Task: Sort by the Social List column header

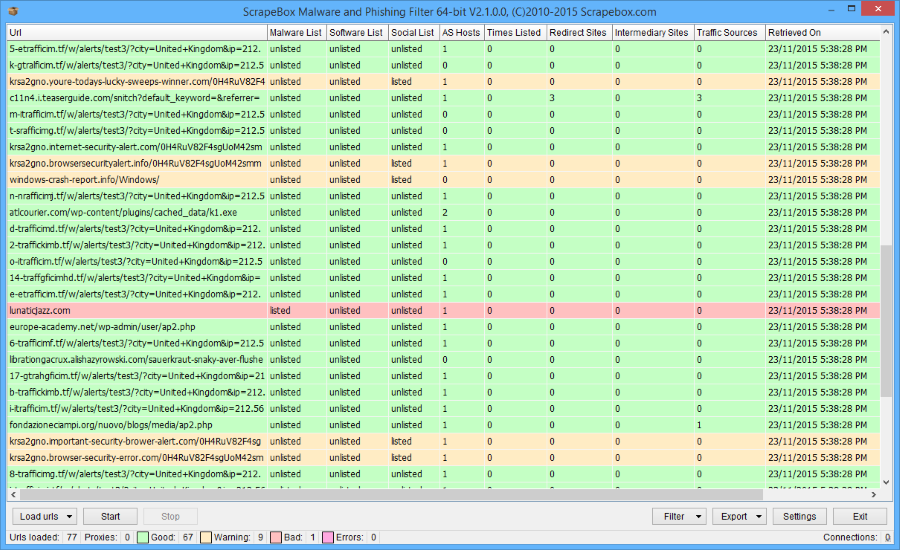Action: pyautogui.click(x=413, y=33)
